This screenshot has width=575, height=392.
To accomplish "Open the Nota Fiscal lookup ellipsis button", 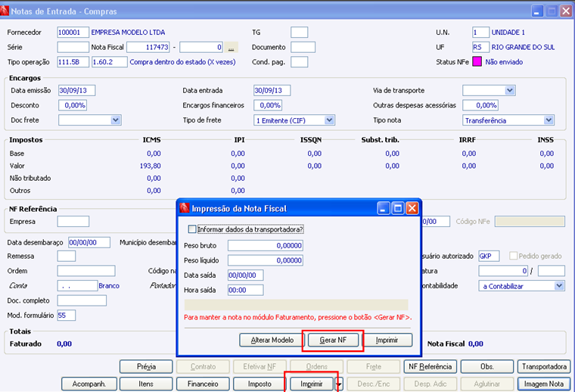I will 231,48.
